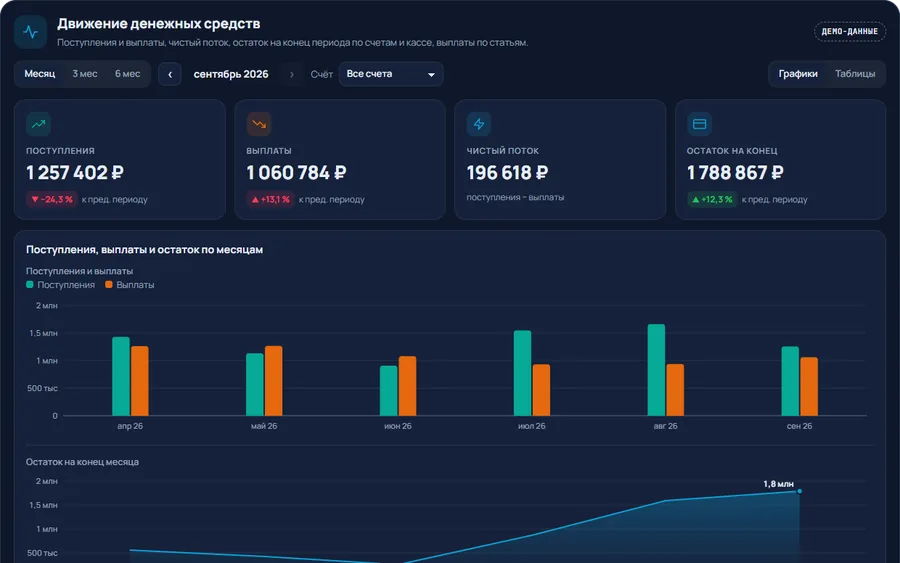This screenshot has width=900, height=563.
Task: Toggle the Выплаты orange legend swatch
Action: point(108,285)
